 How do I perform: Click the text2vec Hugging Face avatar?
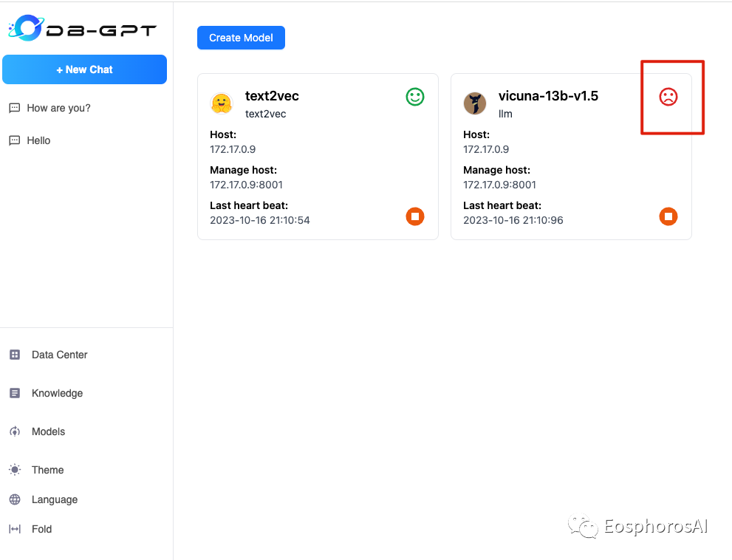tap(222, 103)
